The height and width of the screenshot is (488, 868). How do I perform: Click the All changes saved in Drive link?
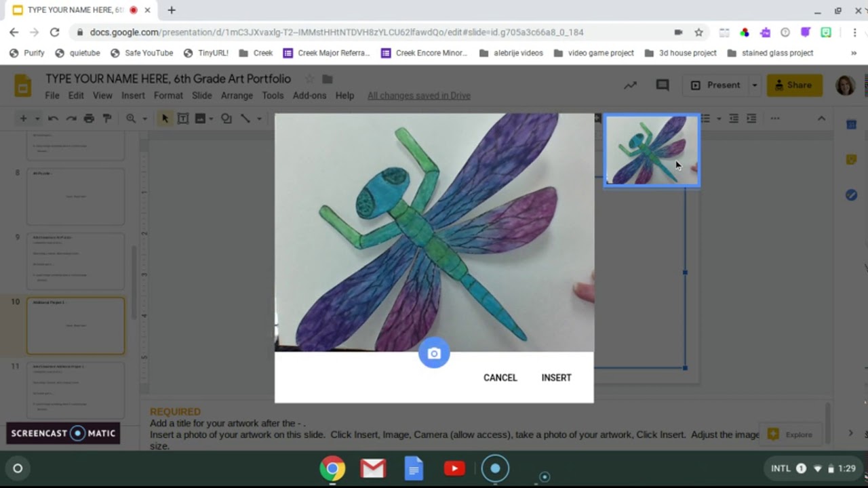click(419, 96)
